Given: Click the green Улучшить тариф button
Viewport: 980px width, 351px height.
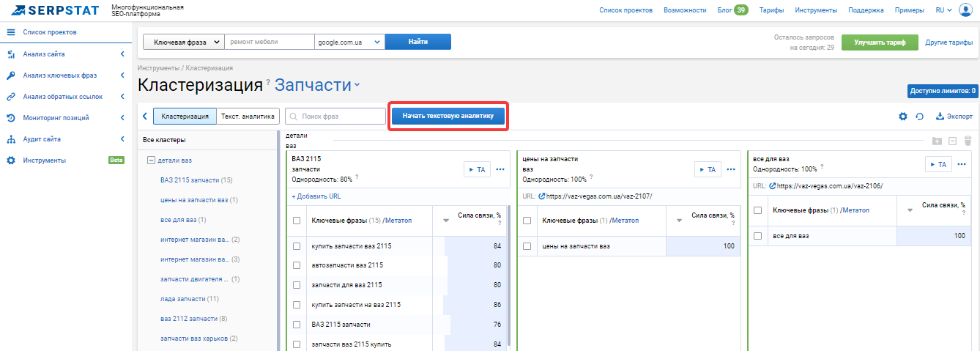Looking at the screenshot, I should point(880,43).
